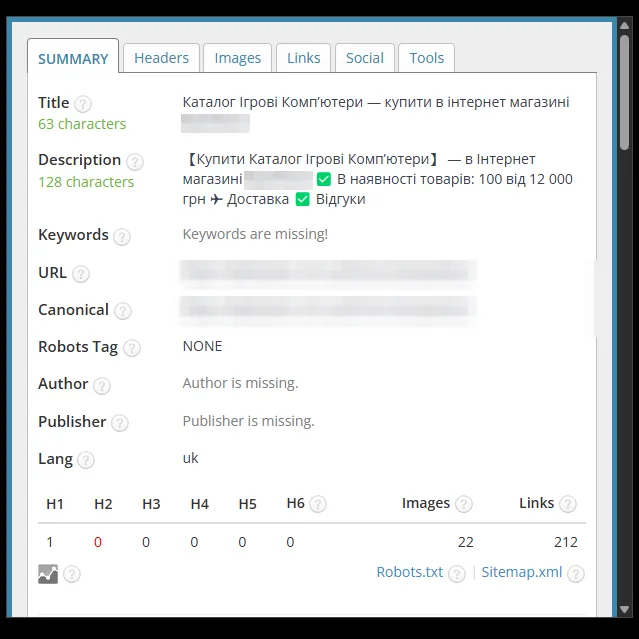Click 'Author is missing.' text
This screenshot has height=639, width=639.
tap(240, 383)
